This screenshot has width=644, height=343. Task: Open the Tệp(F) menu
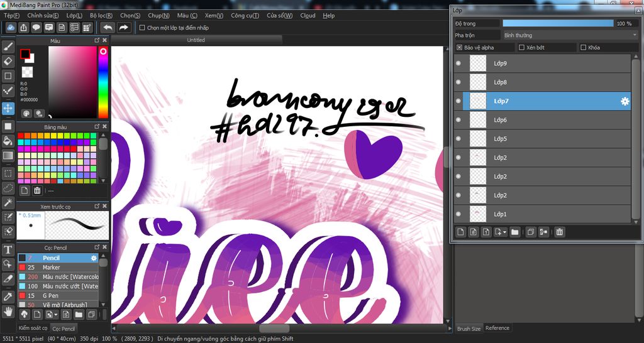pos(11,16)
